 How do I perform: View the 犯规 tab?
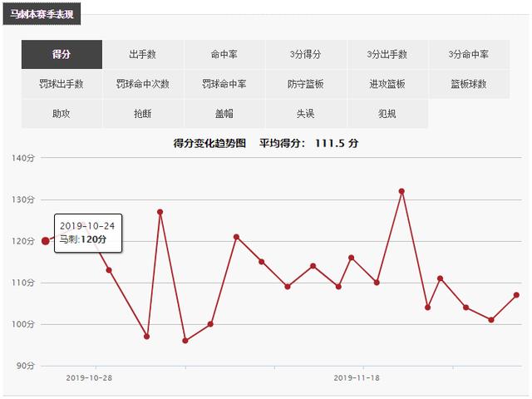(387, 113)
